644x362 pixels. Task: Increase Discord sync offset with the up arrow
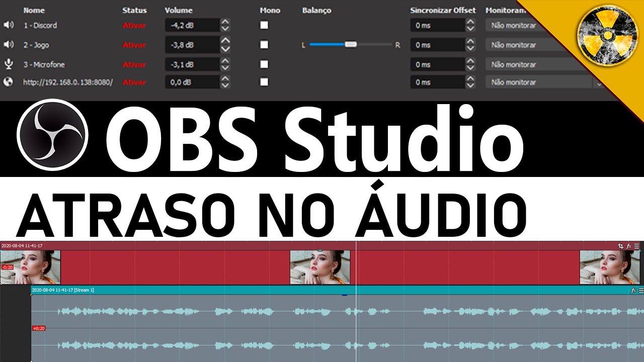coord(470,22)
